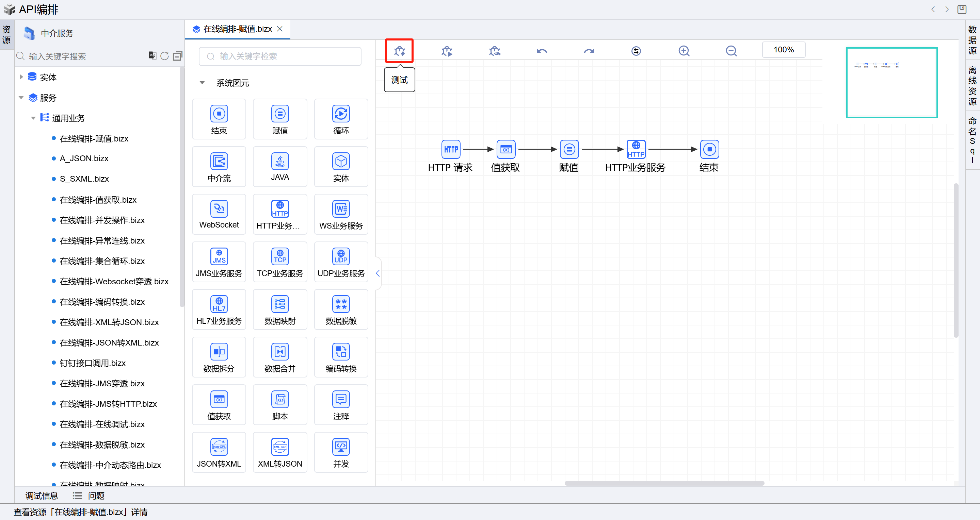Click the HTTP业务服务 node on canvas
Viewport: 980px width, 520px height.
(636, 149)
